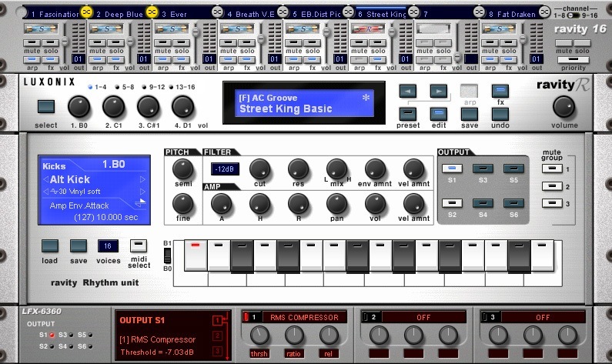Click the filter cut knob
612x364 pixels.
259,169
